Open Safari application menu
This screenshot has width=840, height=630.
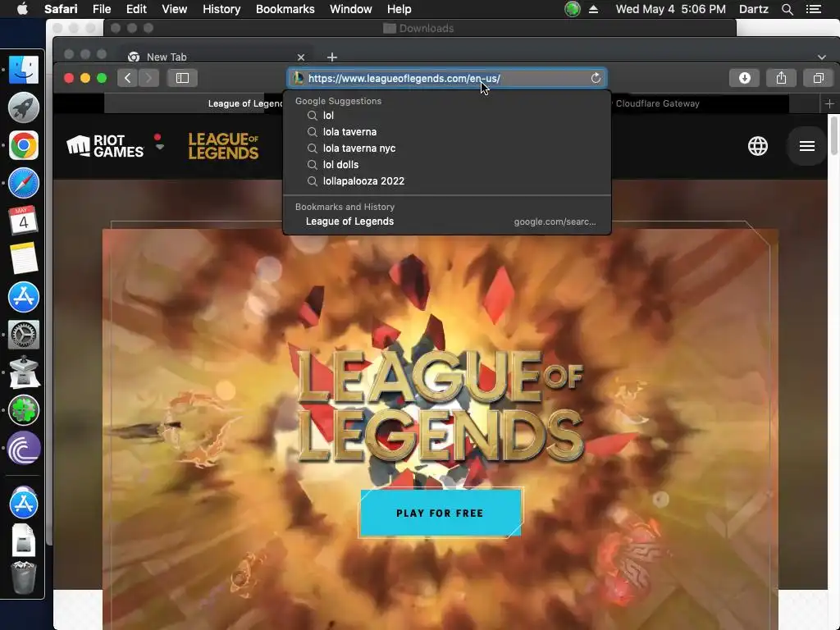61,9
